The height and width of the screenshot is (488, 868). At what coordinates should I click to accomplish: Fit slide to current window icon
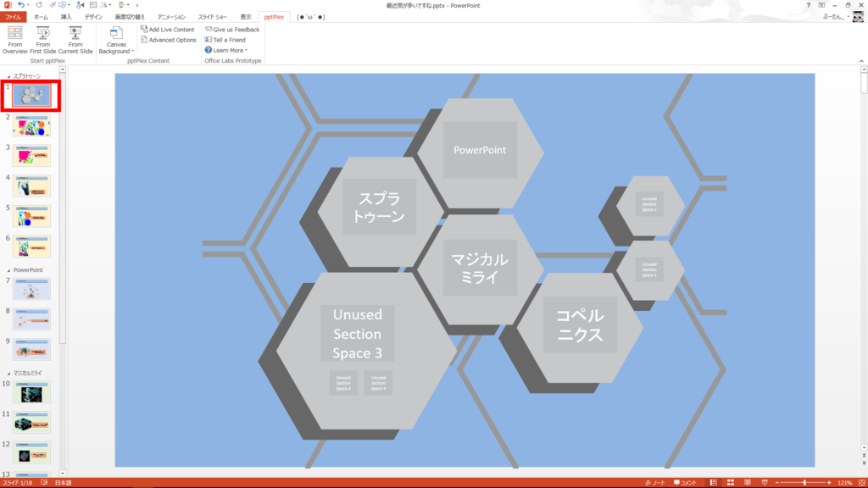[x=862, y=483]
